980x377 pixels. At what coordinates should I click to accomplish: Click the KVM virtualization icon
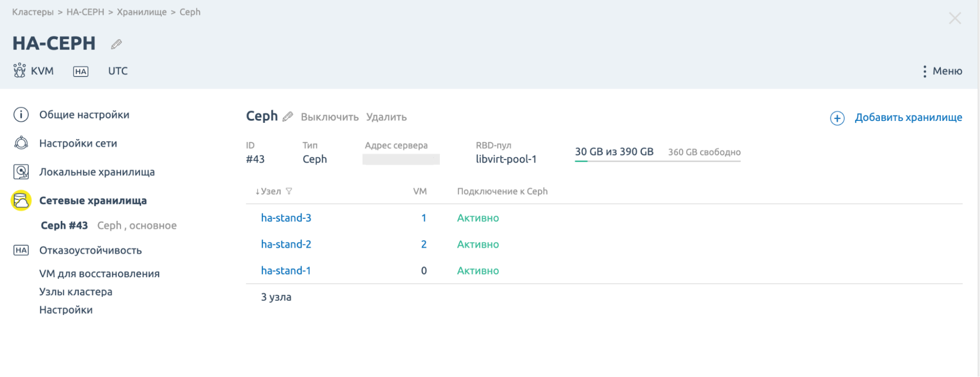[20, 71]
